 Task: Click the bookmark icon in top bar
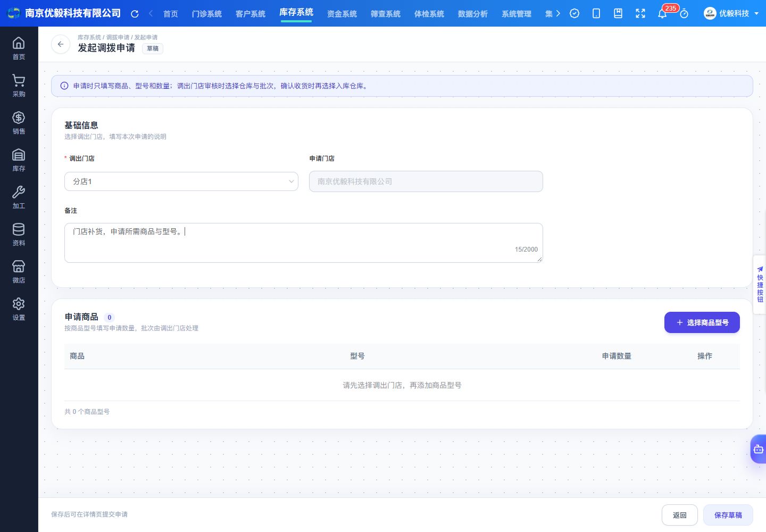(x=618, y=14)
